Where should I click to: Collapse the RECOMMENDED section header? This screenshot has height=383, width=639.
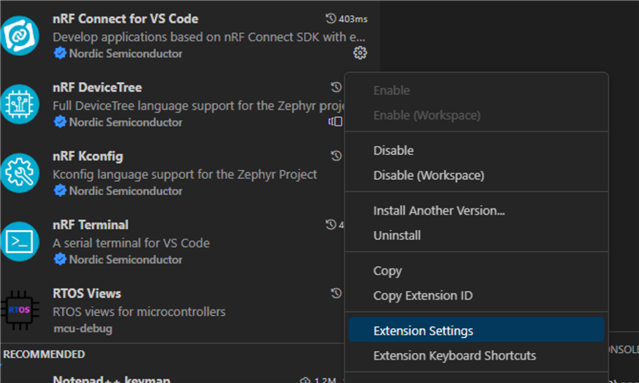(x=44, y=354)
